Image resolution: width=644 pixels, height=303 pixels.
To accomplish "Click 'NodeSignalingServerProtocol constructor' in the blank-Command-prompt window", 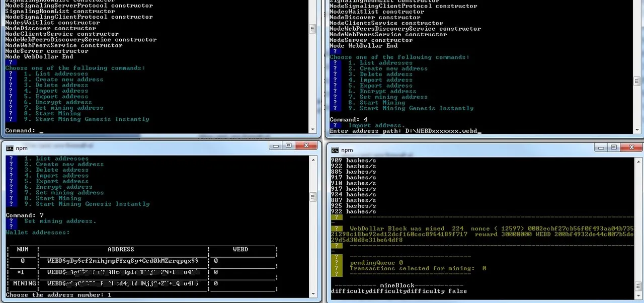I will 79,6.
